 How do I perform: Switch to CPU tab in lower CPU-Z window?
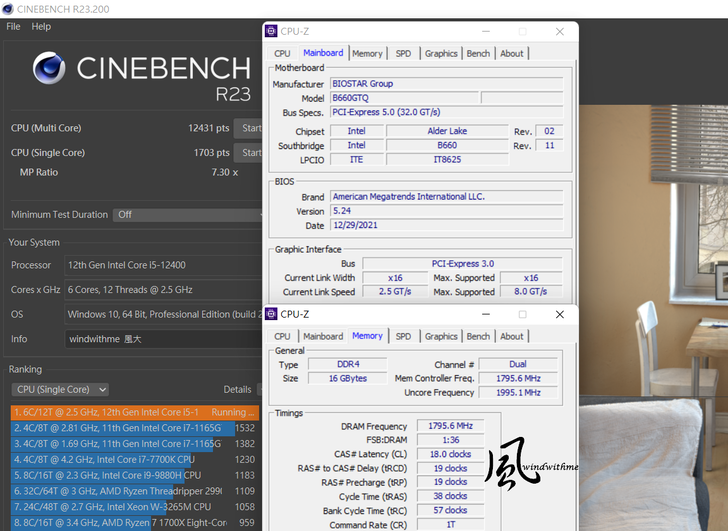pos(282,336)
